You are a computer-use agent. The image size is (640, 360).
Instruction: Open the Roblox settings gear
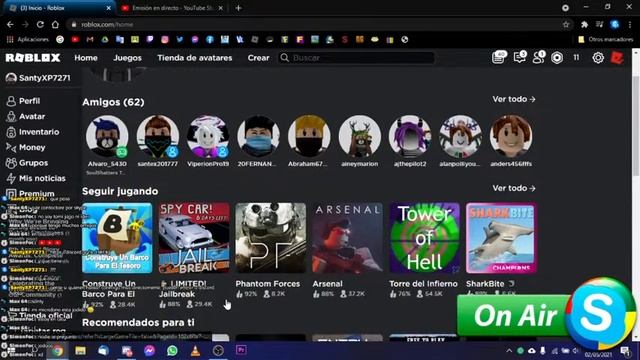click(x=598, y=58)
